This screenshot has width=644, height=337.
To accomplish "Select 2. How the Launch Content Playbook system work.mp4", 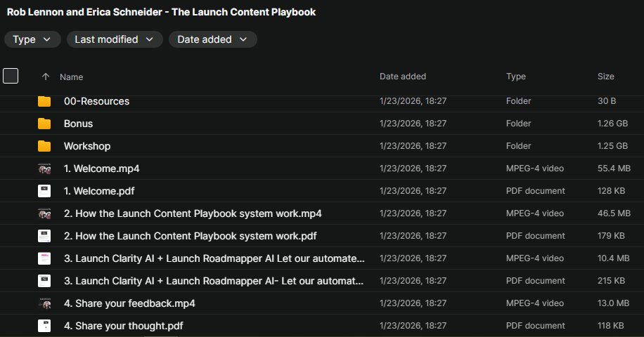I will tap(193, 213).
